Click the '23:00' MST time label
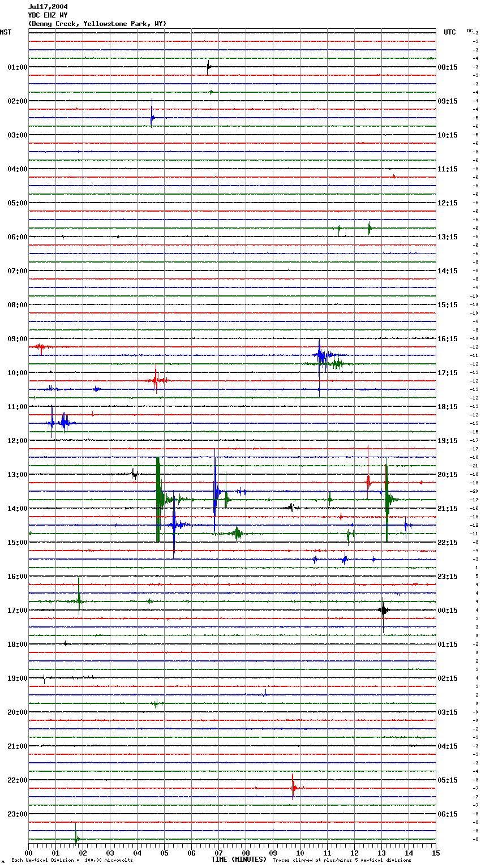The width and height of the screenshot is (481, 868). [17, 814]
